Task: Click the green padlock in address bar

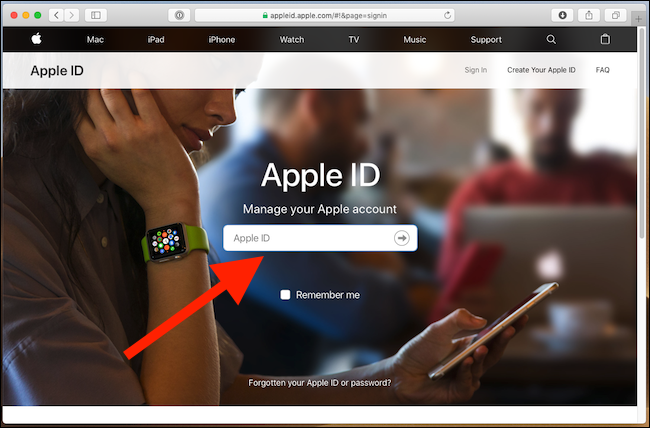Action: pyautogui.click(x=265, y=15)
